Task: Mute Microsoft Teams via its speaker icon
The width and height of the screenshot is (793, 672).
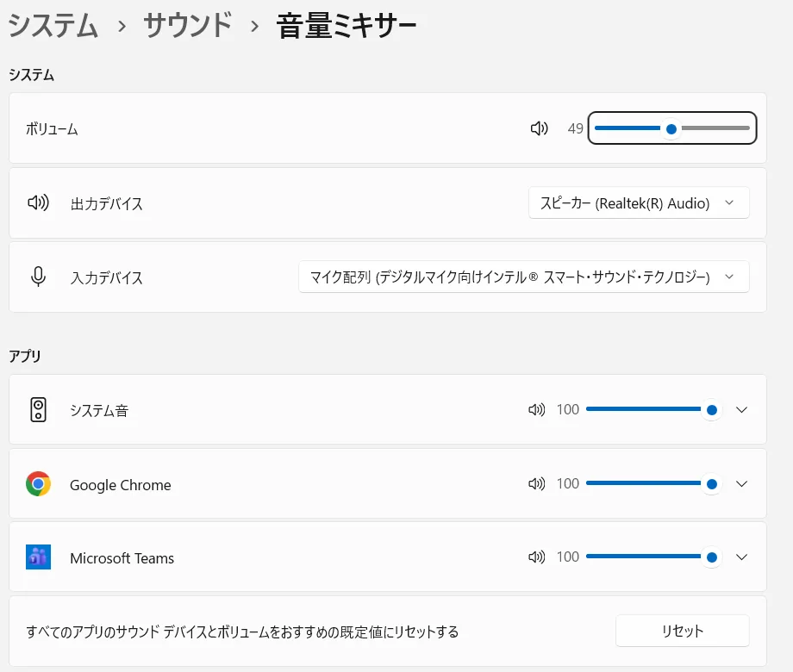Action: pos(537,557)
